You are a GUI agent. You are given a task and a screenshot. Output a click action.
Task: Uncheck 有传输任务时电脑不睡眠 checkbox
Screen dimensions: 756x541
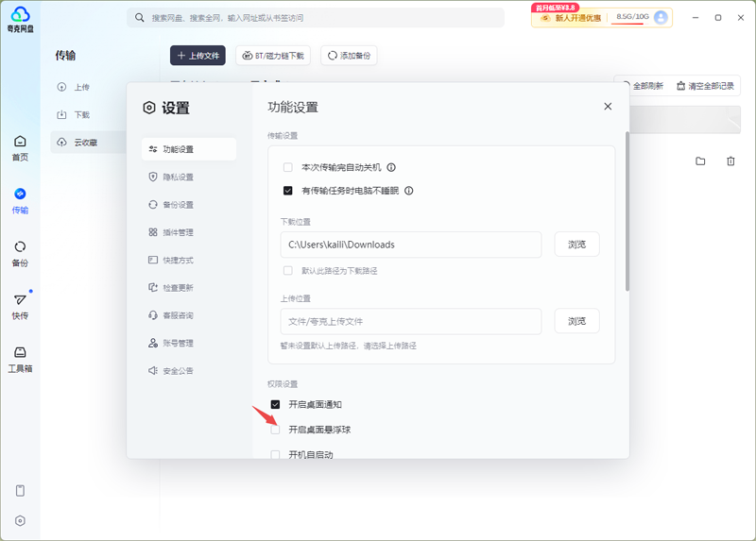288,190
